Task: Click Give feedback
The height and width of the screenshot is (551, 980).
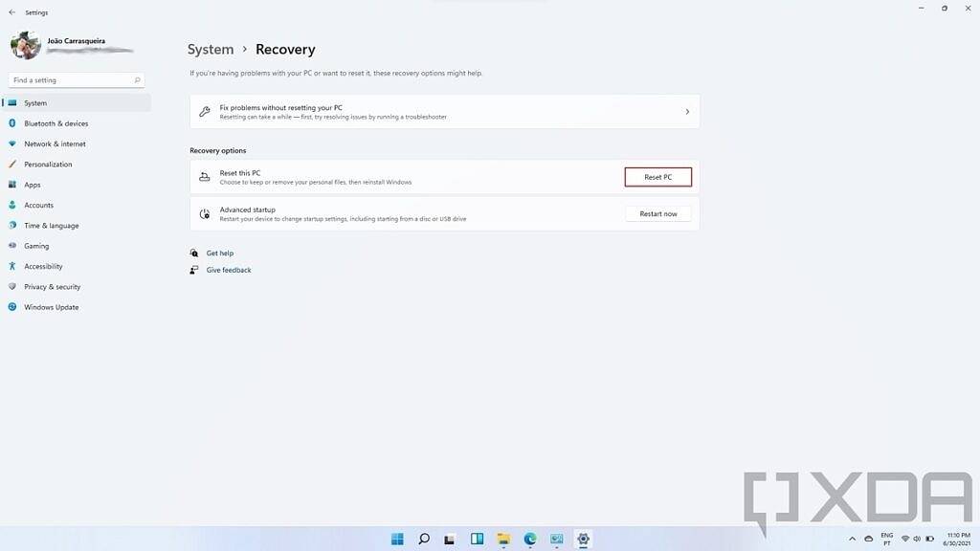Action: pos(229,270)
